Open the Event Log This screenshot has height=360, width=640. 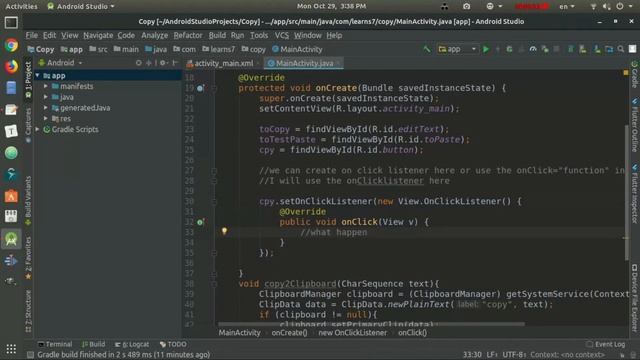(606, 344)
